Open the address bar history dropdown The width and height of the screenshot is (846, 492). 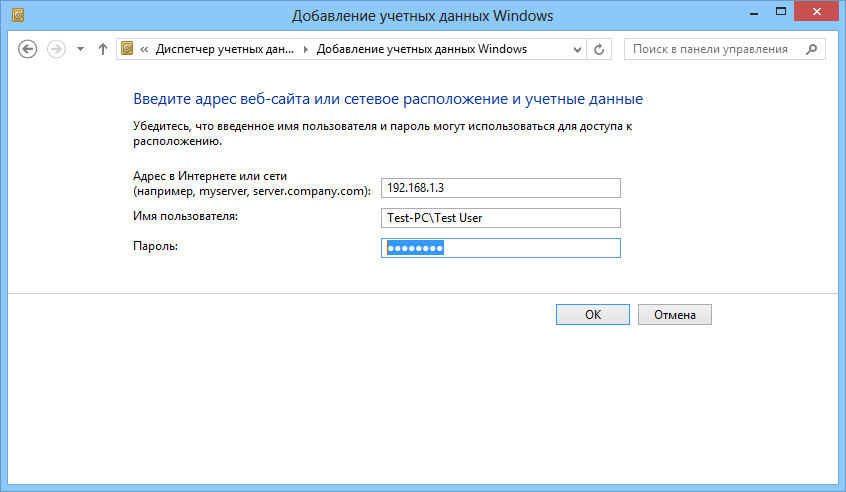point(578,49)
